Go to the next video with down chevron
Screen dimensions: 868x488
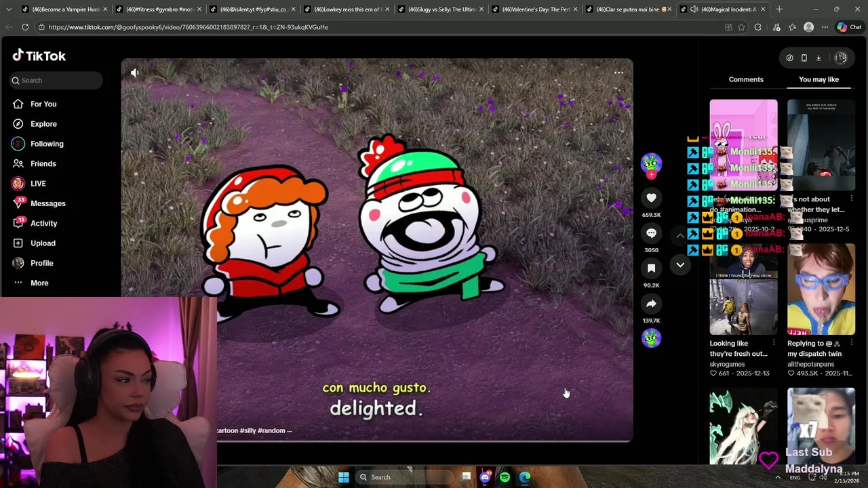[680, 265]
